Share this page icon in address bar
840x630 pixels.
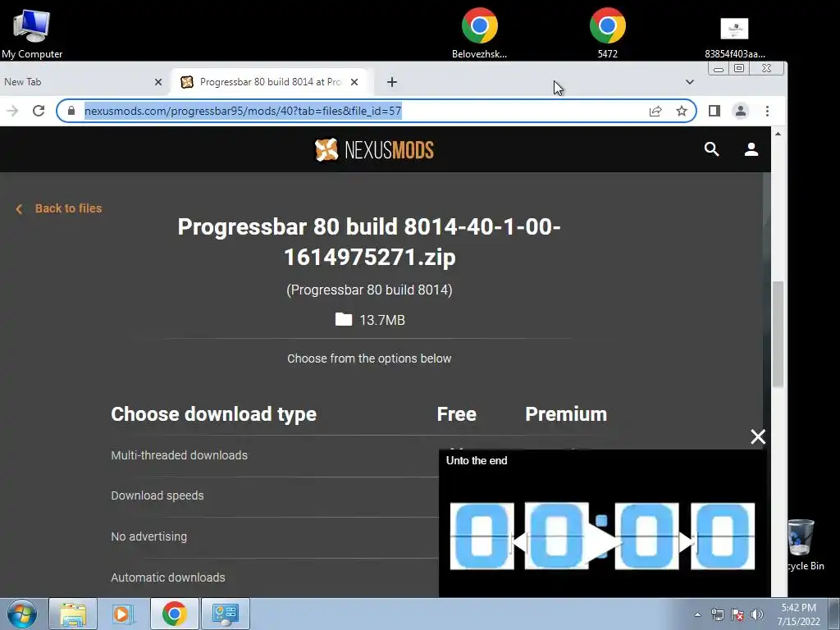click(655, 111)
